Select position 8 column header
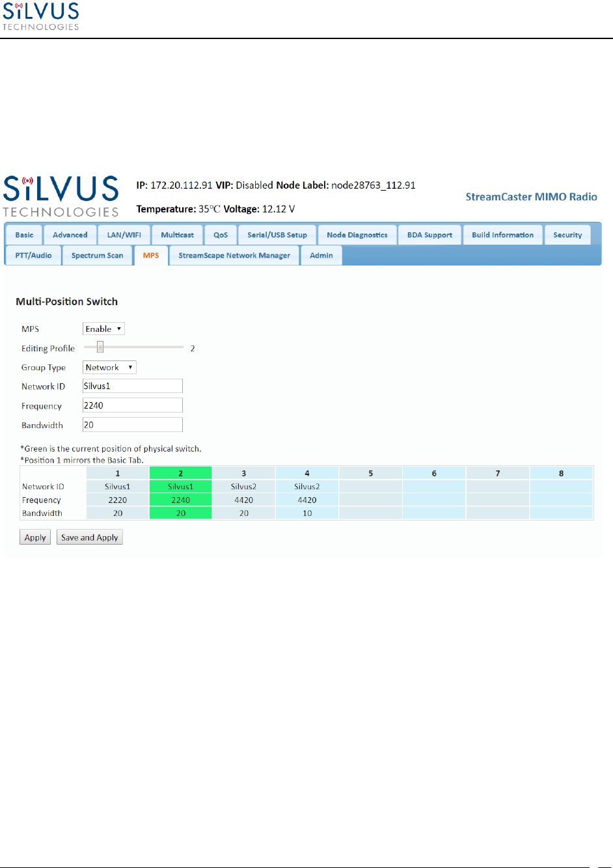This screenshot has height=868, width=613. (561, 473)
